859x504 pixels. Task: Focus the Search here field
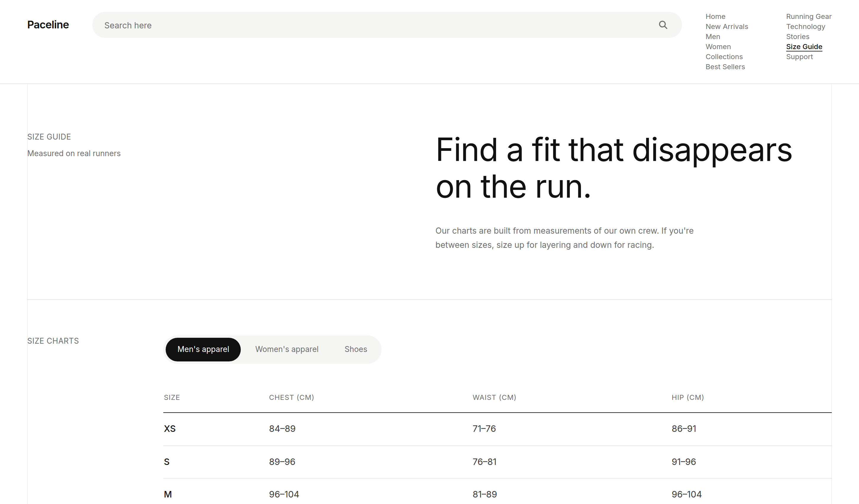click(387, 25)
